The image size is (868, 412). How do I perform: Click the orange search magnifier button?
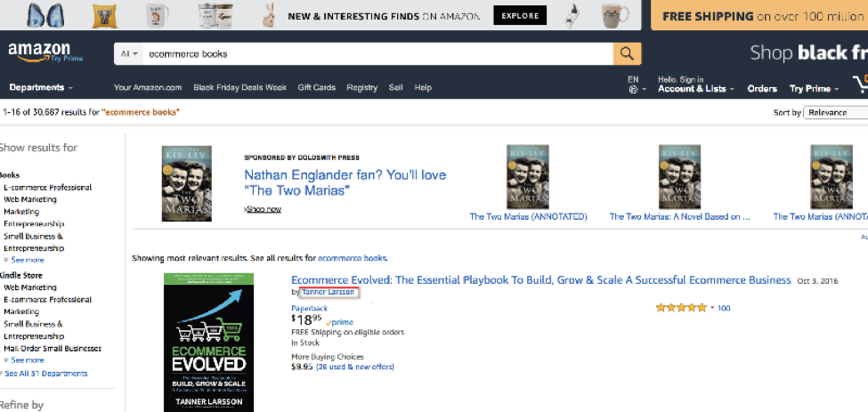pyautogui.click(x=627, y=53)
